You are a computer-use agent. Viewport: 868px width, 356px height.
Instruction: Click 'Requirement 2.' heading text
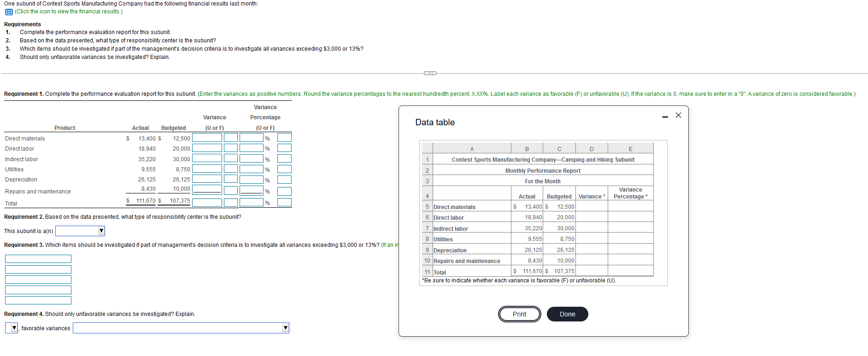click(x=24, y=217)
